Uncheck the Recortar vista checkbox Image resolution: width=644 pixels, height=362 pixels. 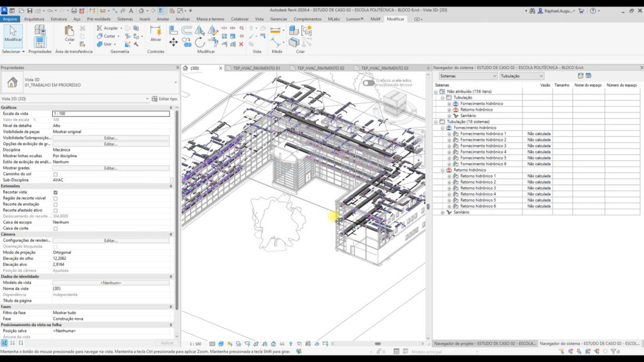[x=55, y=192]
